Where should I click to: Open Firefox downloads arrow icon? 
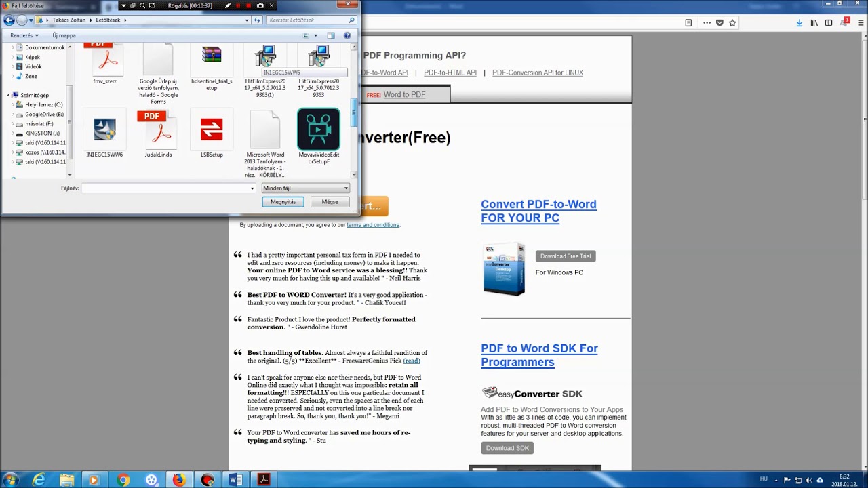[800, 22]
